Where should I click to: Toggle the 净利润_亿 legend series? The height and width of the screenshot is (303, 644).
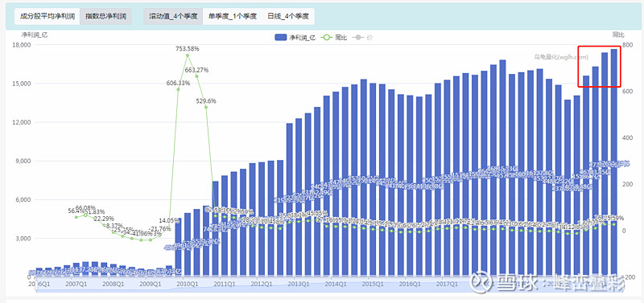295,37
